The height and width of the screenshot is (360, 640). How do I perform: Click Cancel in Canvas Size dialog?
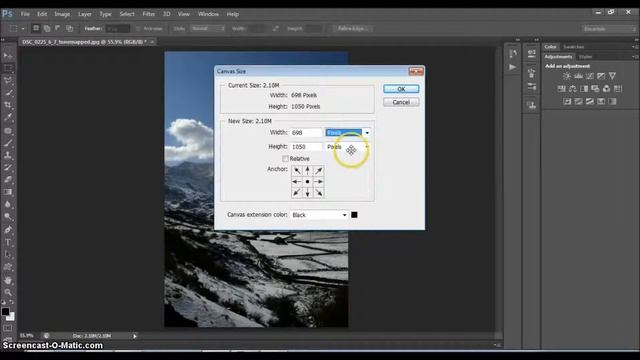[401, 102]
